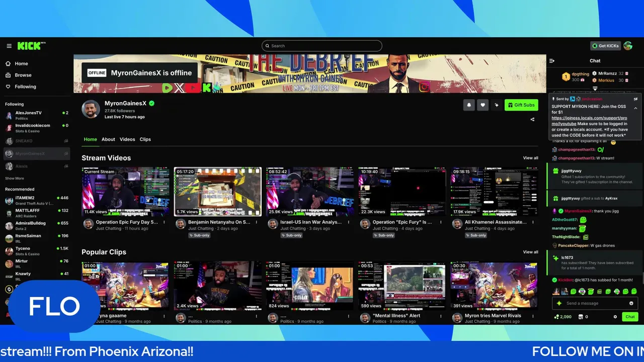Open the 08:52:42 Israel-US Iran War thumbnail

pos(310,192)
